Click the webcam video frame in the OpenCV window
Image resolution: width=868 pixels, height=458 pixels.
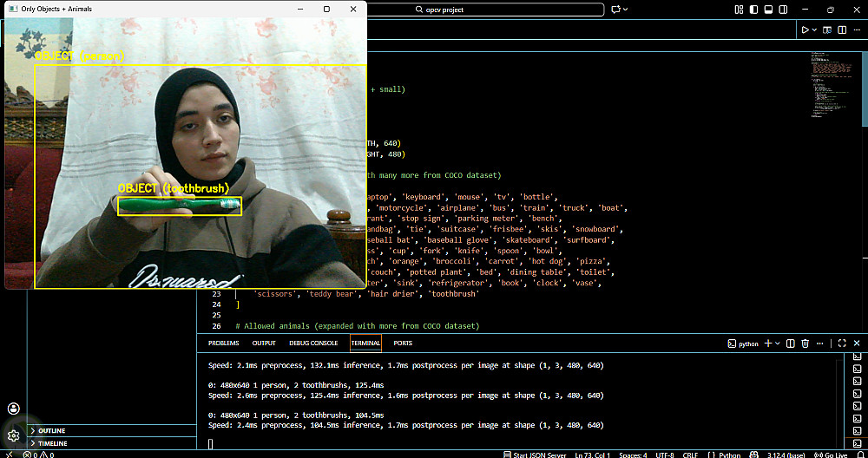click(186, 154)
